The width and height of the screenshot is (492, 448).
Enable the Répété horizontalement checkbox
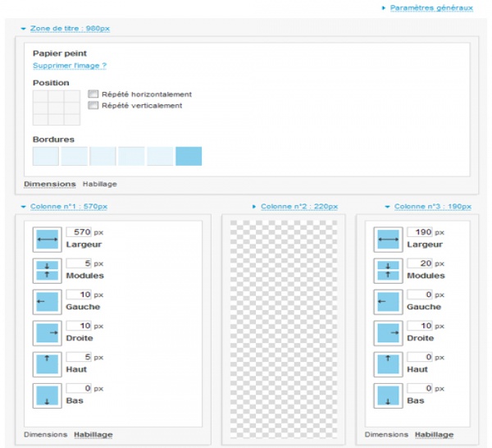93,94
